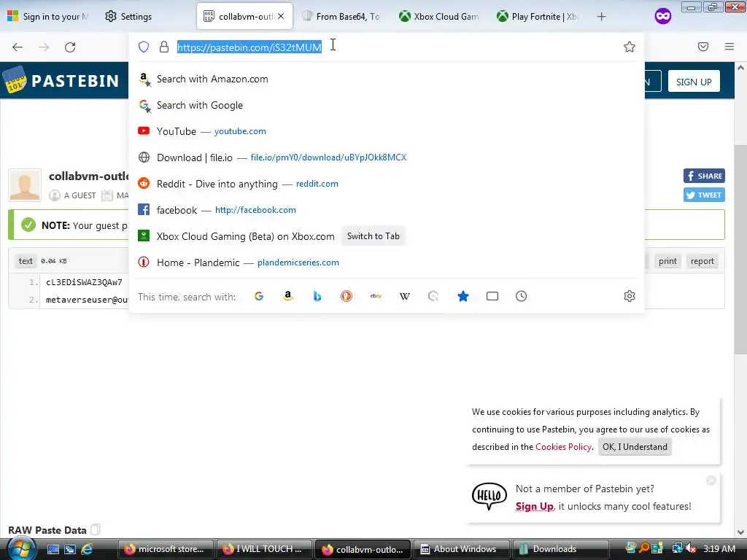Open a new tab with the plus button

601,17
